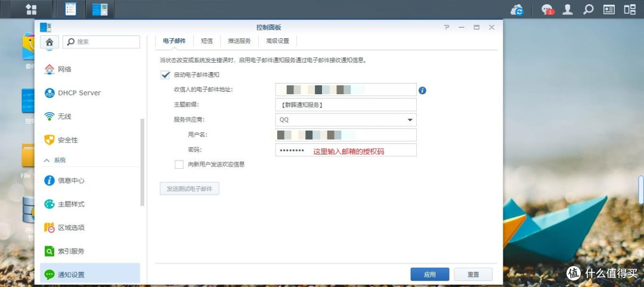Open the 主题样式 palette icon
This screenshot has height=287, width=644.
[x=49, y=204]
